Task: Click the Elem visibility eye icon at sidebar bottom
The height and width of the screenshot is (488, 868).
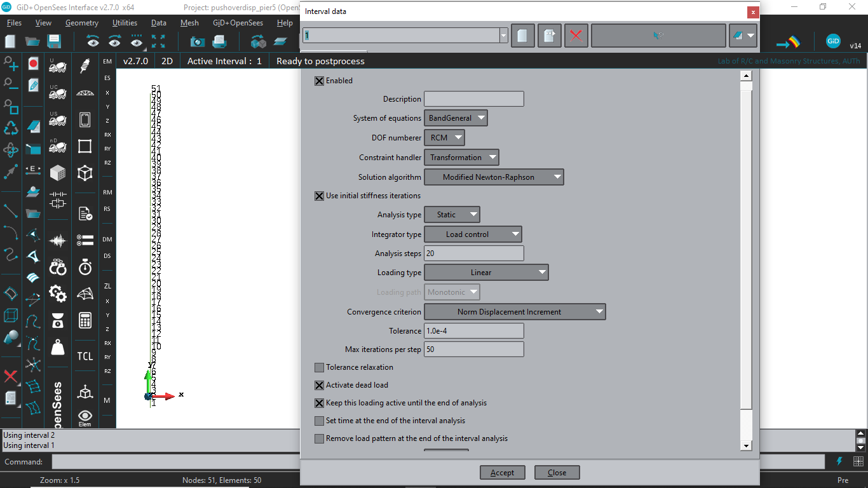Action: tap(85, 414)
